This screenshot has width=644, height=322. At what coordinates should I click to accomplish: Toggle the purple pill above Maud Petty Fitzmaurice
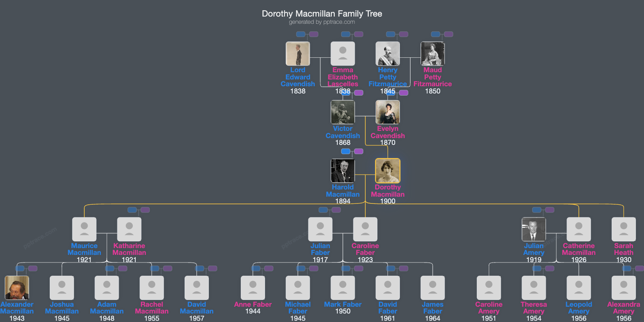point(449,34)
